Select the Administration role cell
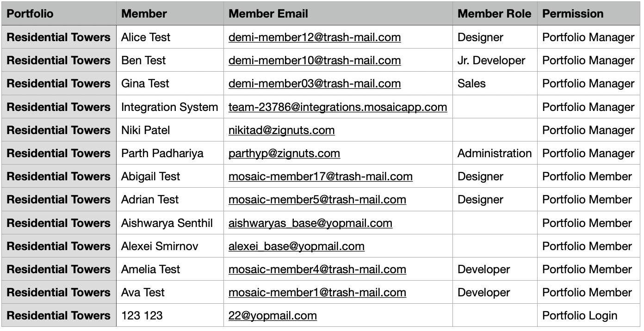644x331 pixels. coord(495,153)
